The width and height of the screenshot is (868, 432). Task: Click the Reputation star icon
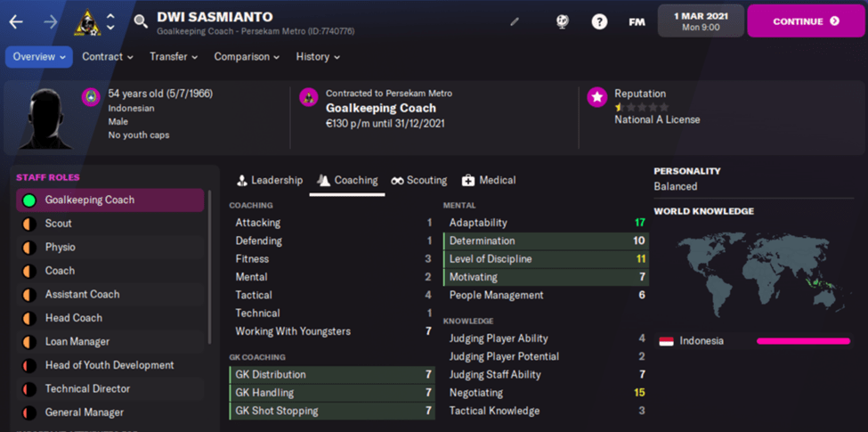[596, 98]
